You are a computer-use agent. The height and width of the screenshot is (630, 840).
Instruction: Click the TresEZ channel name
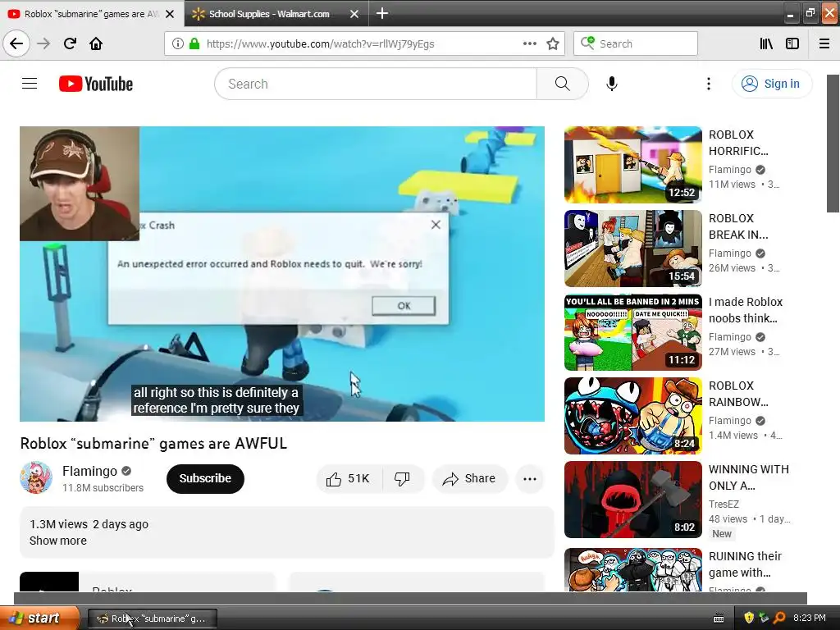point(724,504)
